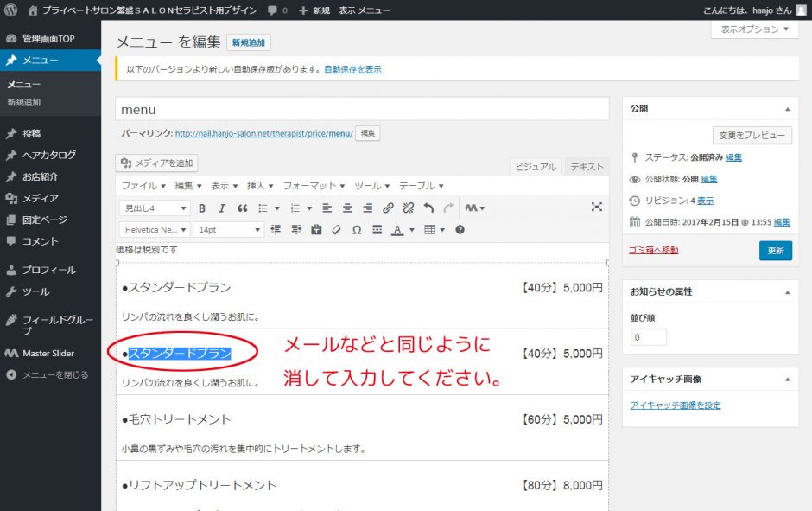Align text to center

(347, 208)
